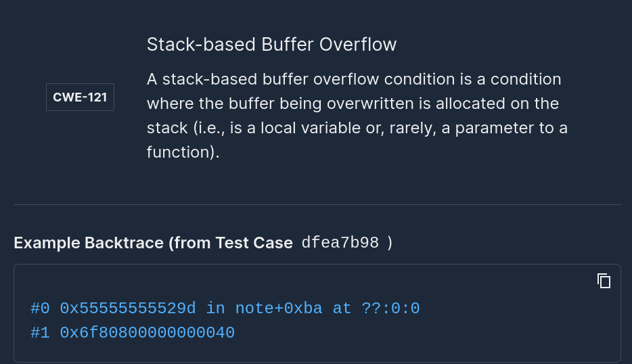The height and width of the screenshot is (364, 632).
Task: Click address 0x55555555529d in frame zero
Action: pos(128,309)
